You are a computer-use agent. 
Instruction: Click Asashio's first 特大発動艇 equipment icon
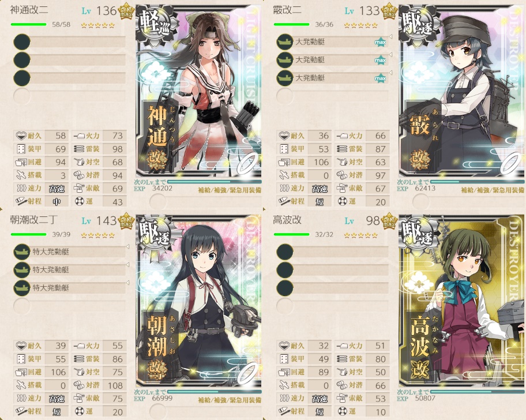click(22, 252)
